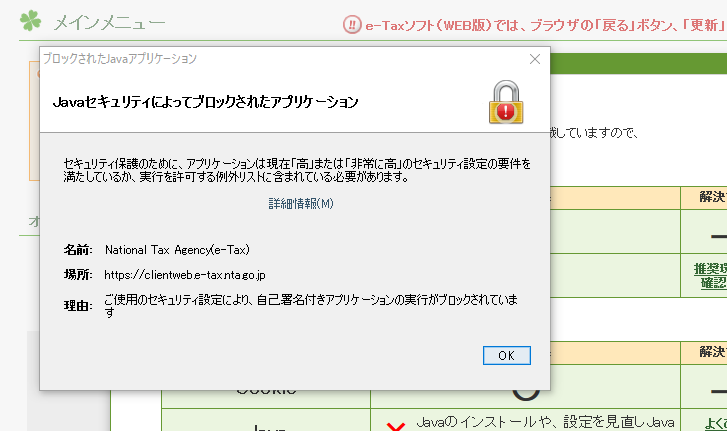Viewport: 727px width, 431px height.
Task: Click the 理由 explanation about self-signed applications
Action: click(x=311, y=306)
